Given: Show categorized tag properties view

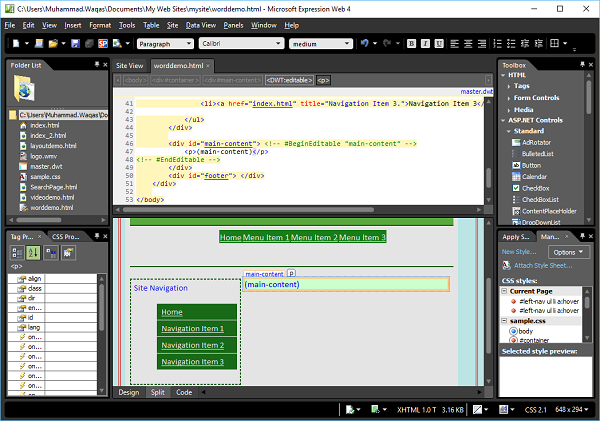Looking at the screenshot, I should click(x=16, y=255).
